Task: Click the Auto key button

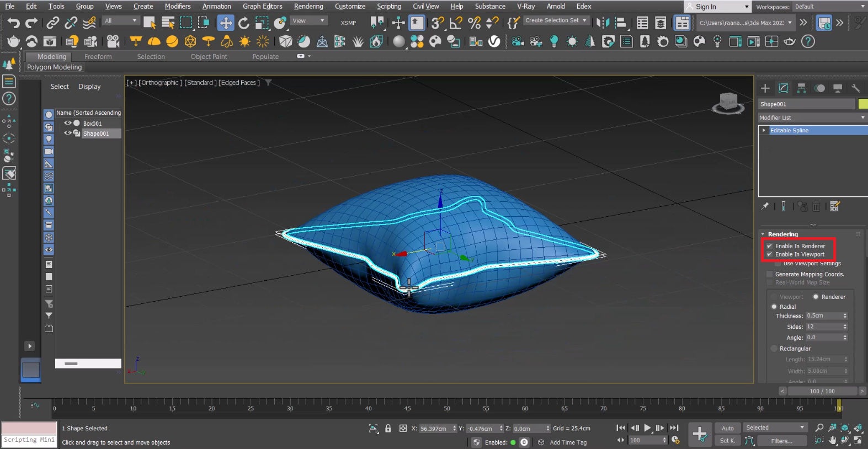Action: click(727, 428)
